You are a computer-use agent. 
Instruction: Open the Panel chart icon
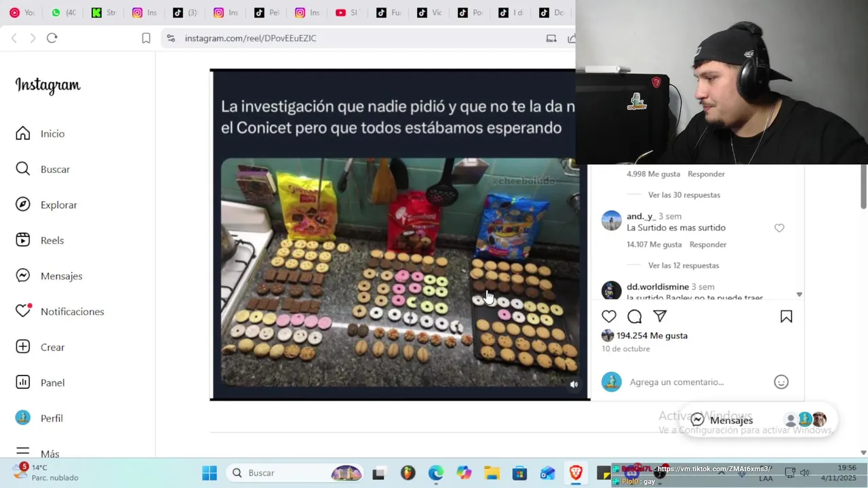23,382
